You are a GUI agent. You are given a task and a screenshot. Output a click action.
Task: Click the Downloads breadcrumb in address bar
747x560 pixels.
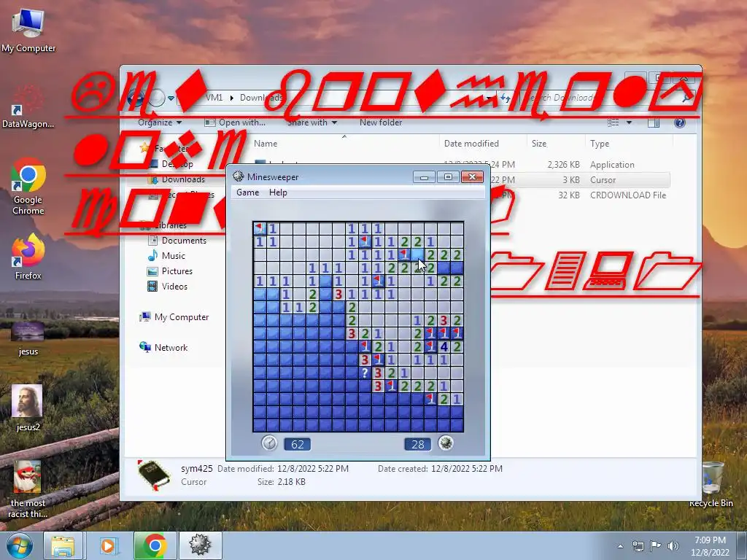pos(260,98)
